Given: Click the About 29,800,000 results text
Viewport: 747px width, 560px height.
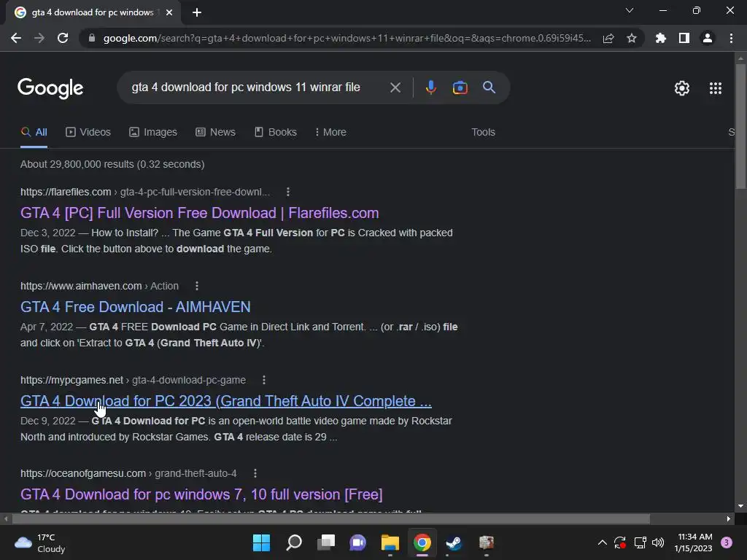Looking at the screenshot, I should pyautogui.click(x=112, y=164).
